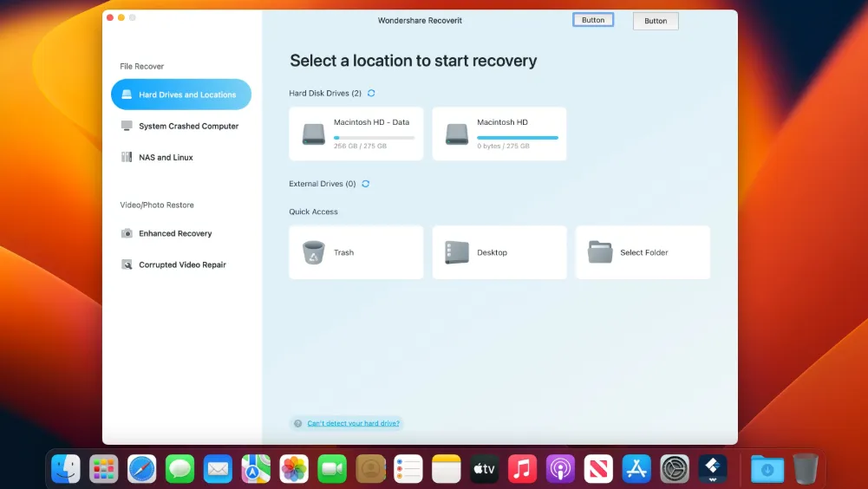Open Music from the dock
Viewport: 868px width, 489px height.
[523, 469]
